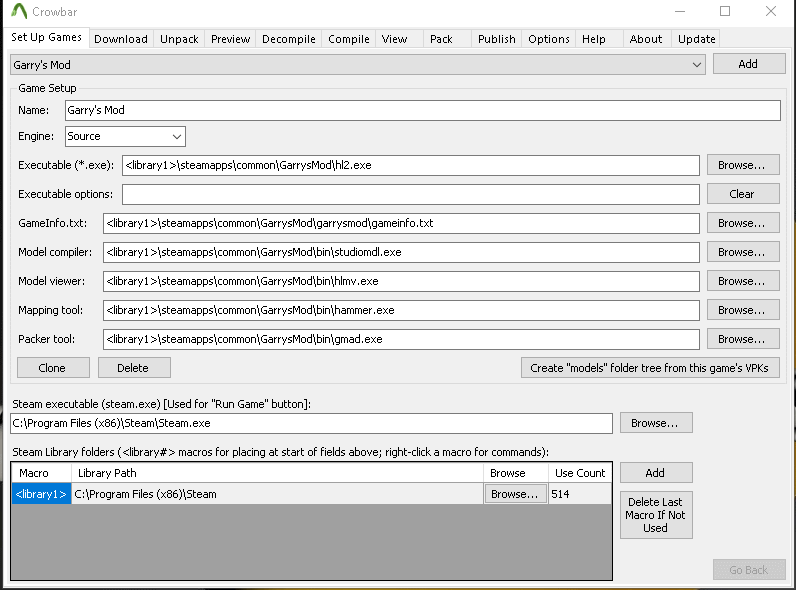Browse for the hlmv.exe model viewer
796x590 pixels.
click(743, 281)
